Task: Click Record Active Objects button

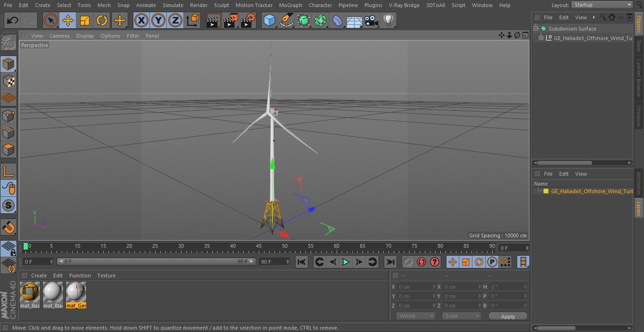Action: [x=408, y=262]
